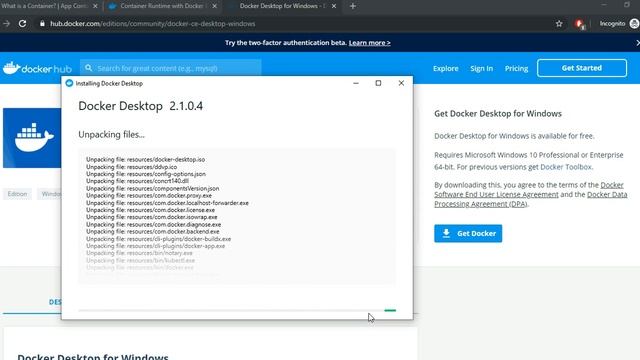640x360 pixels.
Task: Click the Docker Hub logo
Action: click(x=37, y=68)
